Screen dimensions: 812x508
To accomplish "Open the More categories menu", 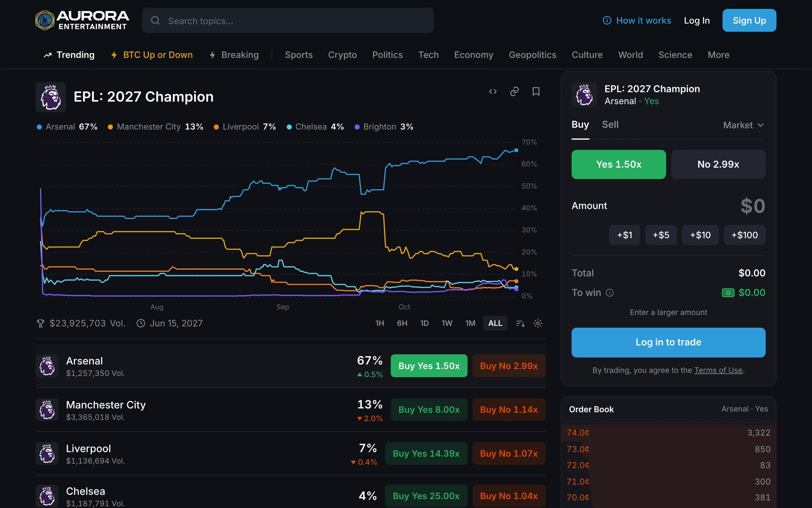I will 718,55.
